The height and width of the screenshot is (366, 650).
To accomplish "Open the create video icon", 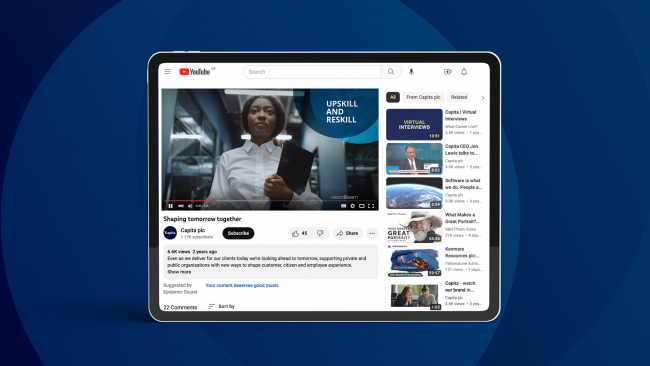I will point(448,72).
